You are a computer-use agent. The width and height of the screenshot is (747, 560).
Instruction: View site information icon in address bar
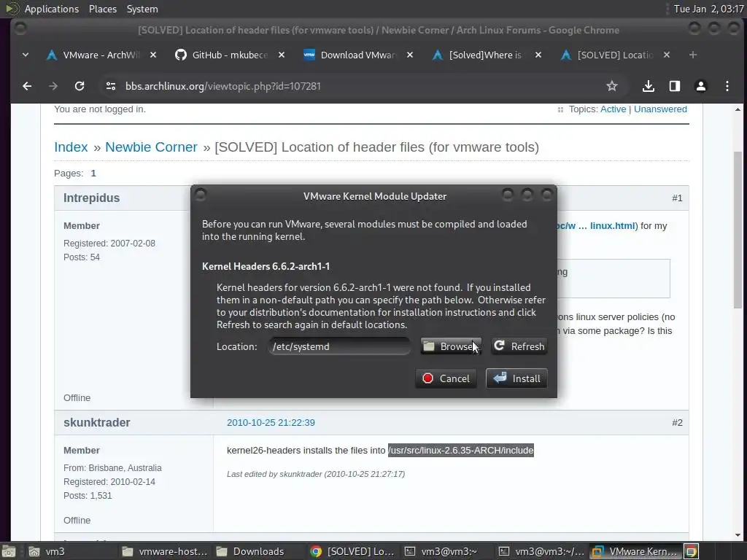[111, 86]
